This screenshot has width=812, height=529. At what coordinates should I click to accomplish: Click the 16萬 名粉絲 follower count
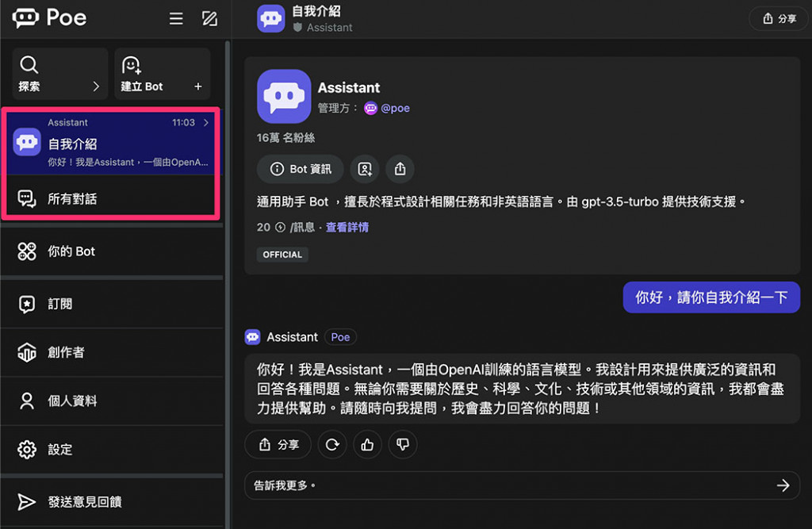[285, 138]
